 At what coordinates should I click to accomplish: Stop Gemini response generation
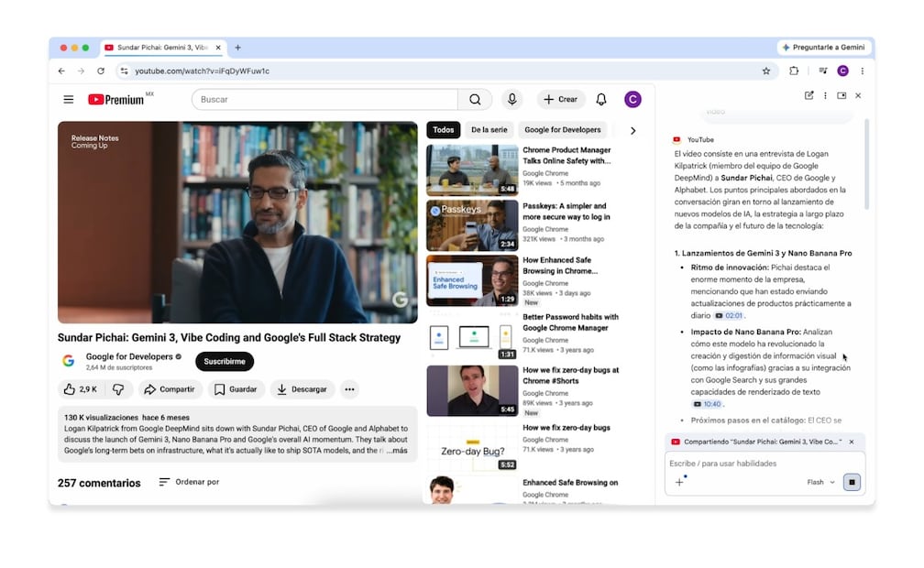coord(852,482)
